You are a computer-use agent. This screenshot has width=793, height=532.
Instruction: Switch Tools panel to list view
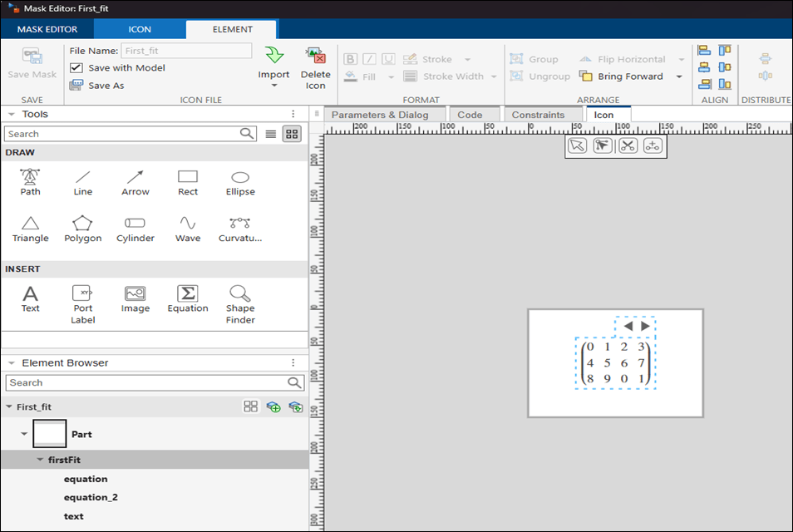pos(271,134)
